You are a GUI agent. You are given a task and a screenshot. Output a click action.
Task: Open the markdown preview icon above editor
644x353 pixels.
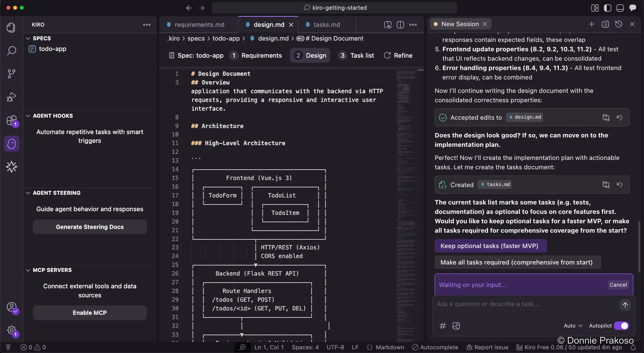[387, 24]
